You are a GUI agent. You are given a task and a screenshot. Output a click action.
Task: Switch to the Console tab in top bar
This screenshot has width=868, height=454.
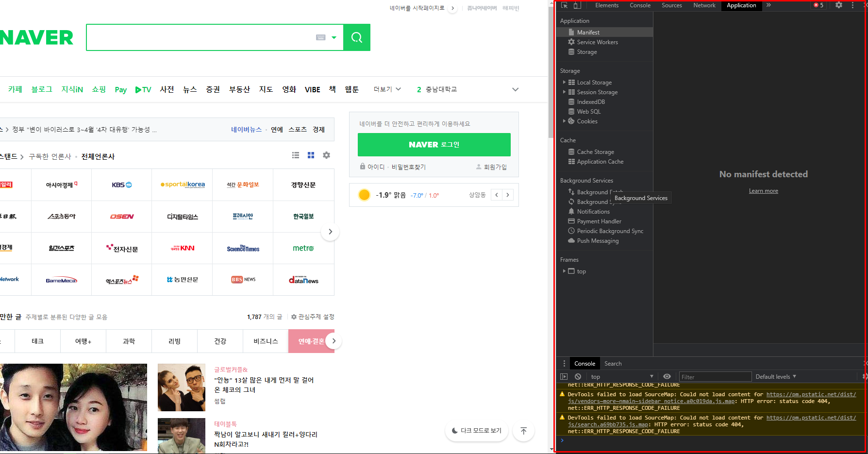(640, 5)
